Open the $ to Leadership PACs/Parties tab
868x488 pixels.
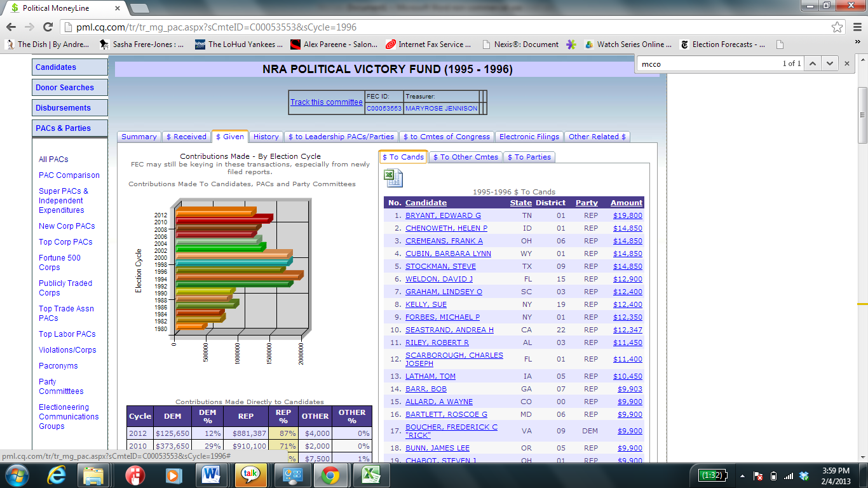tap(341, 137)
